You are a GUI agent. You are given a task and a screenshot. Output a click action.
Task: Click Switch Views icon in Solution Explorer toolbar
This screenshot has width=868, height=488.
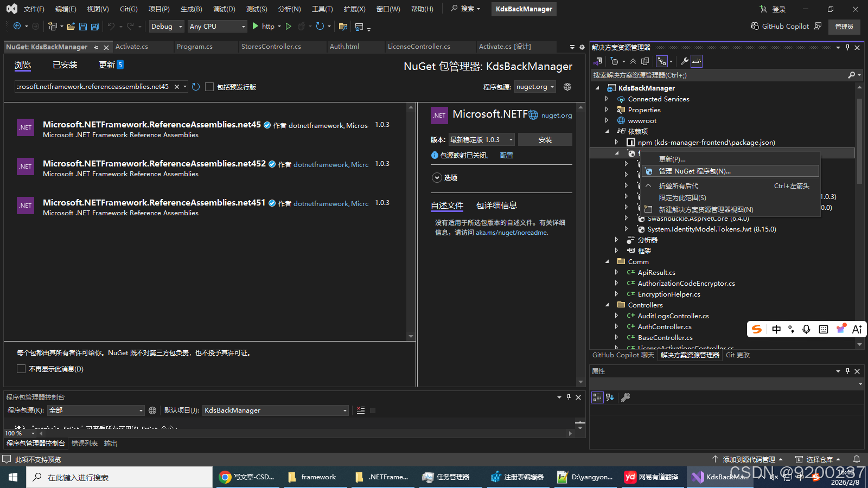(598, 61)
